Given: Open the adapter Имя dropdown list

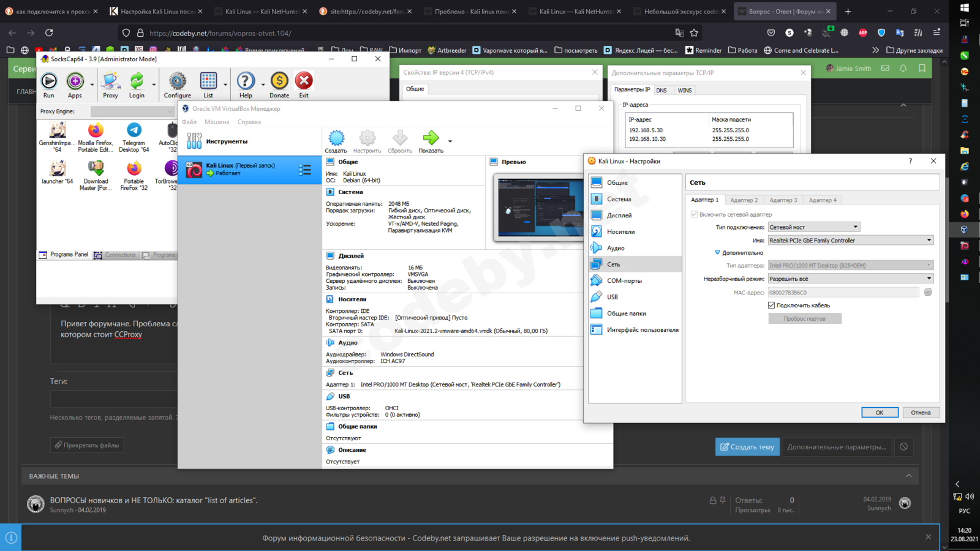Looking at the screenshot, I should 851,241.
